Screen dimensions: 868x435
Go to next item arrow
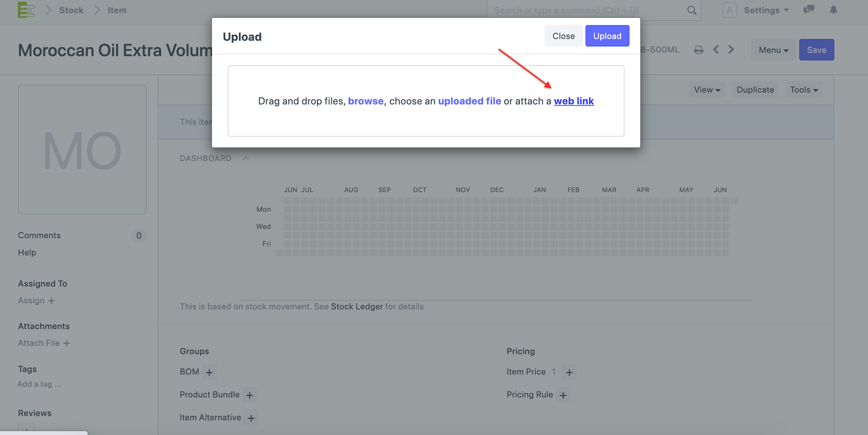731,50
